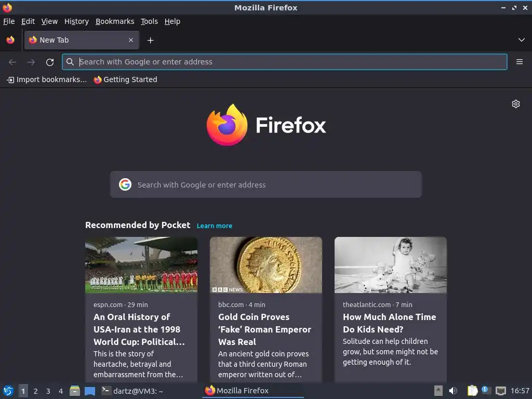
Task: Click the show desktop taskbar icon
Action: [x=90, y=391]
